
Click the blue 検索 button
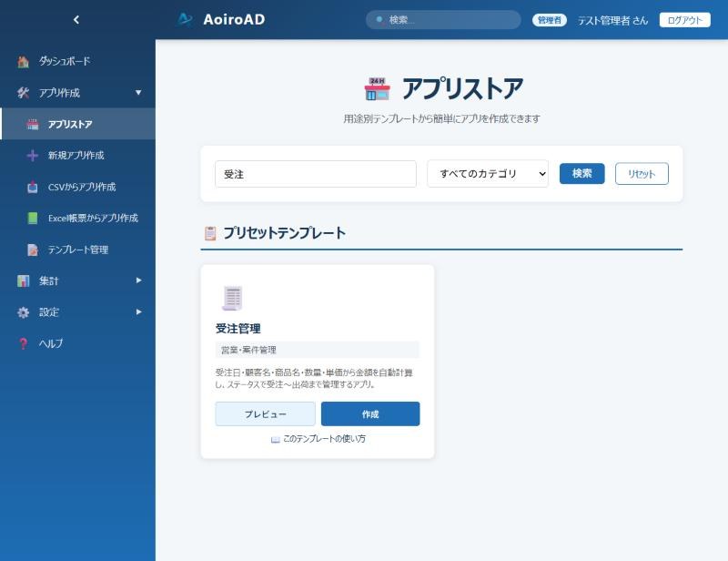tap(581, 173)
